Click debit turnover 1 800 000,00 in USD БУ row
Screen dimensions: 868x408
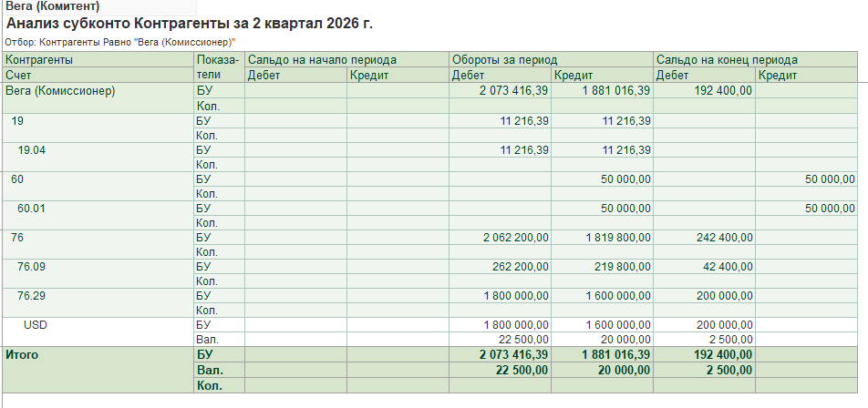pos(516,325)
